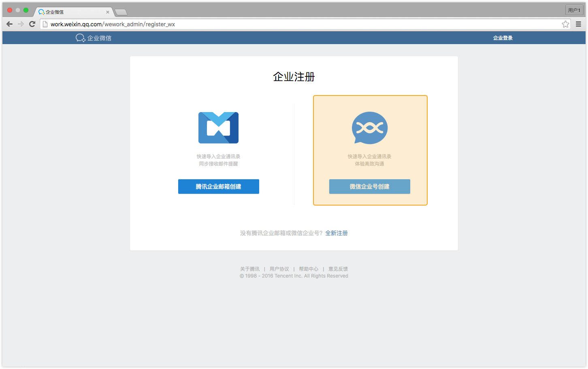Click the WeChat enterprise account bubble icon
This screenshot has width=588, height=369.
coord(370,128)
